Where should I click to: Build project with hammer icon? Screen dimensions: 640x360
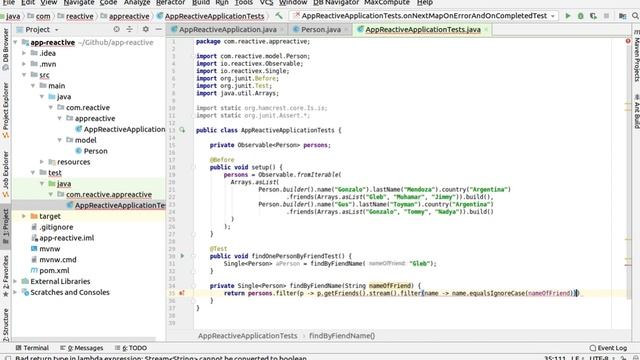click(x=279, y=16)
